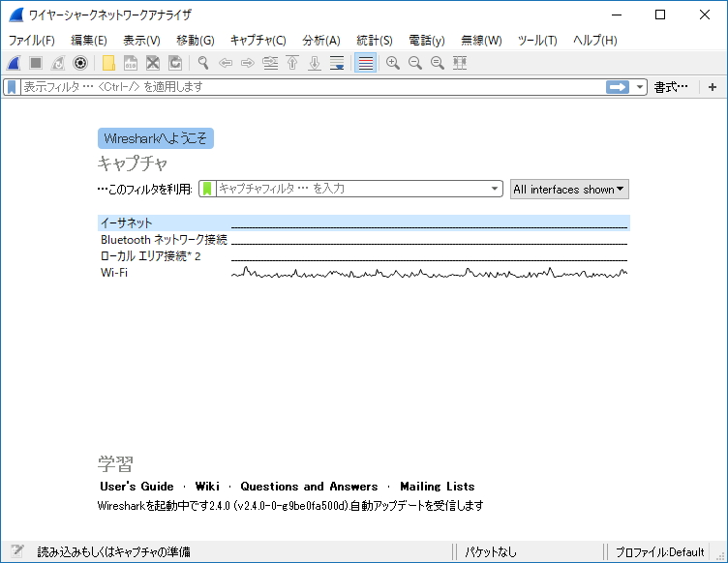Click the close capture file icon
The width and height of the screenshot is (728, 563).
[x=153, y=63]
